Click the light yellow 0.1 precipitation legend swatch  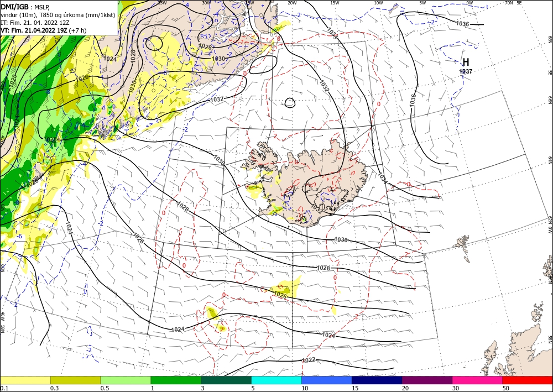point(25,380)
